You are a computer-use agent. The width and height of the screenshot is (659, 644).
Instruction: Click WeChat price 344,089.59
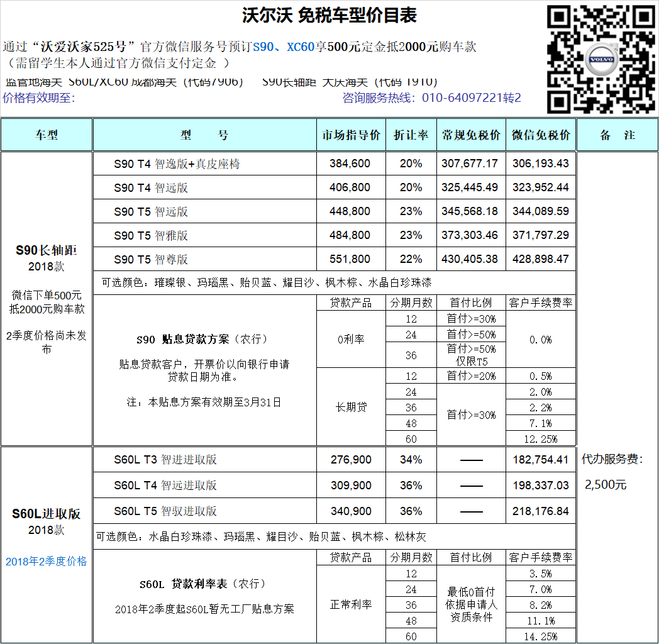(x=541, y=211)
